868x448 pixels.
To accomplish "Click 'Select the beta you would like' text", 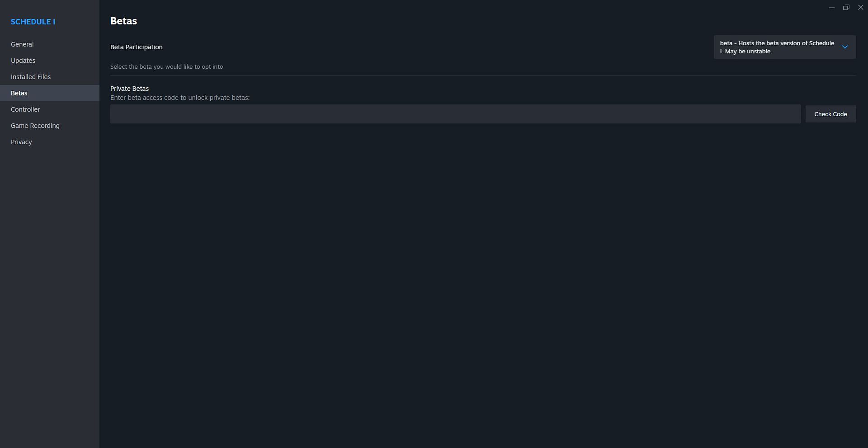I will 166,66.
